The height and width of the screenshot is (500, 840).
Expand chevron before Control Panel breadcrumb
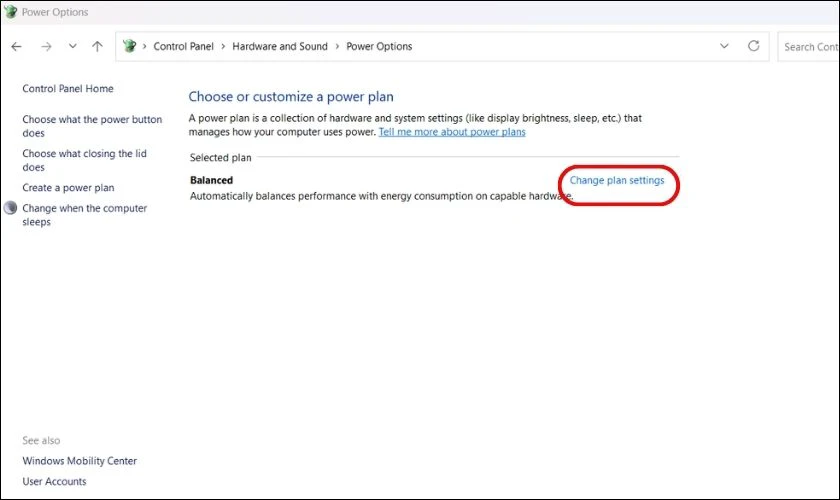144,47
